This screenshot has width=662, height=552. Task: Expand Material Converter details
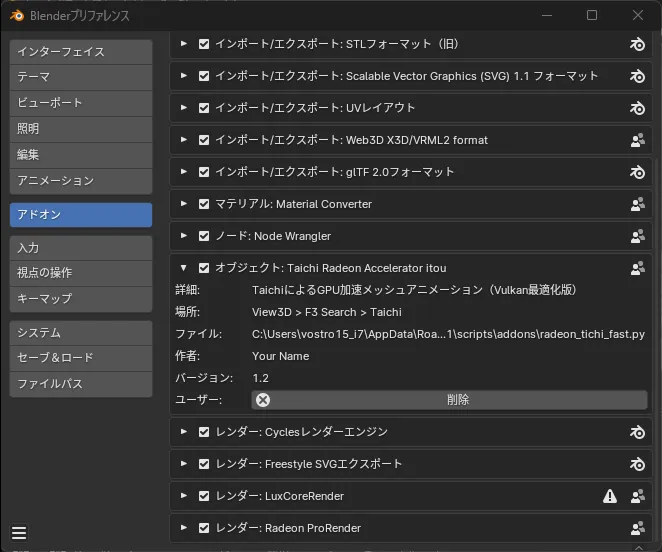coord(184,204)
